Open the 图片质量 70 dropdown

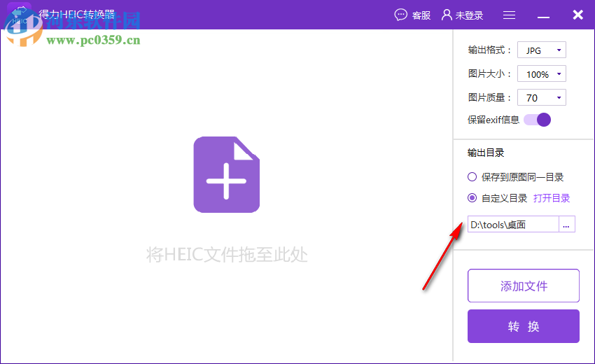point(542,97)
